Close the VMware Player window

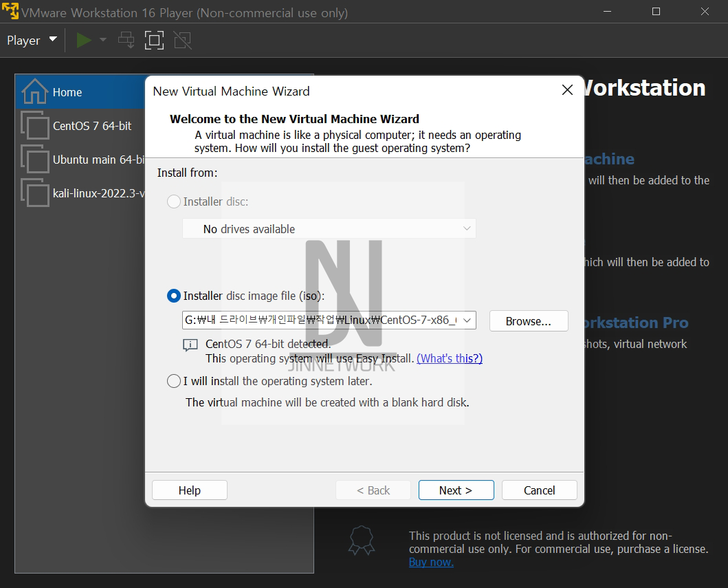click(705, 11)
